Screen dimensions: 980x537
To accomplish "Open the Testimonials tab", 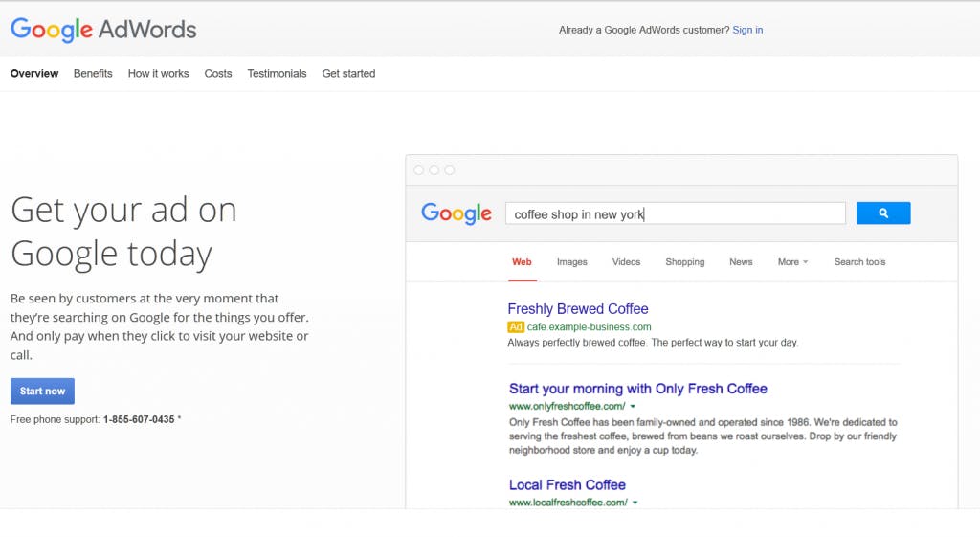I will point(277,74).
